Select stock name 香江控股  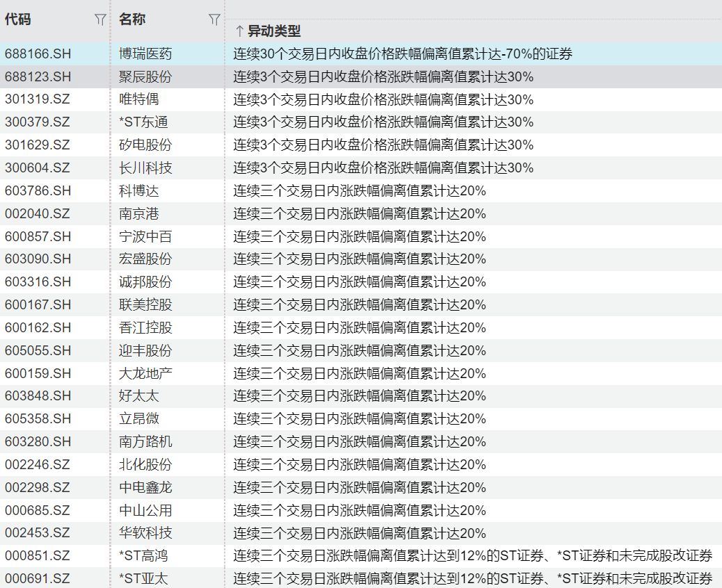145,327
